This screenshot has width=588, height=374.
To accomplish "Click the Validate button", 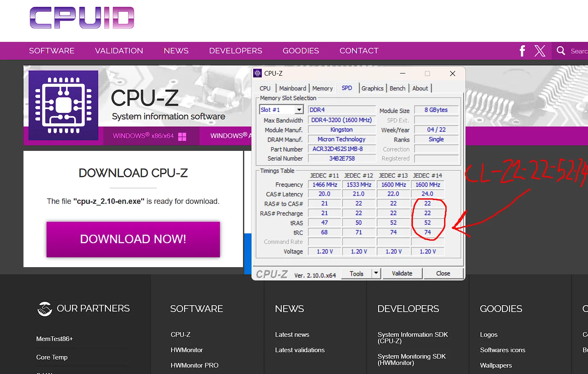I will [402, 274].
